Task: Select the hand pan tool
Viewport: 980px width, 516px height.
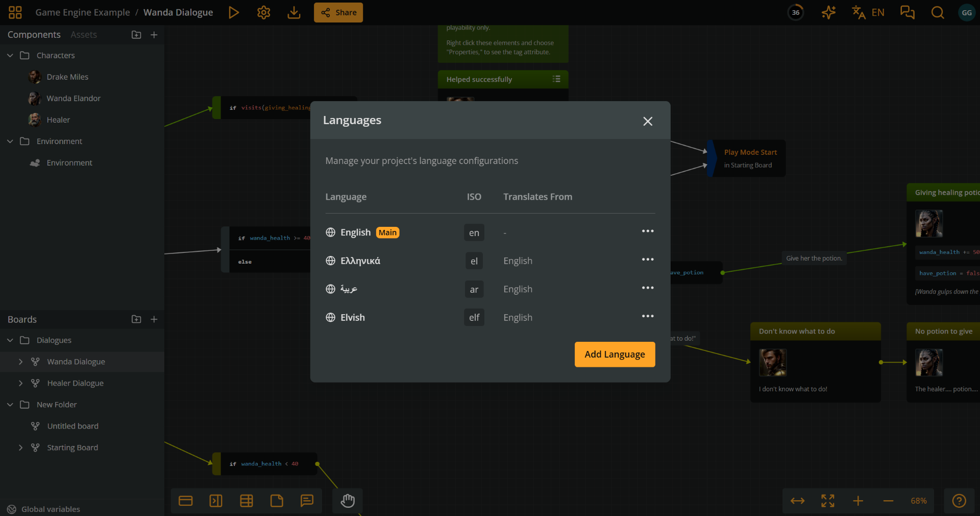Action: (347, 501)
